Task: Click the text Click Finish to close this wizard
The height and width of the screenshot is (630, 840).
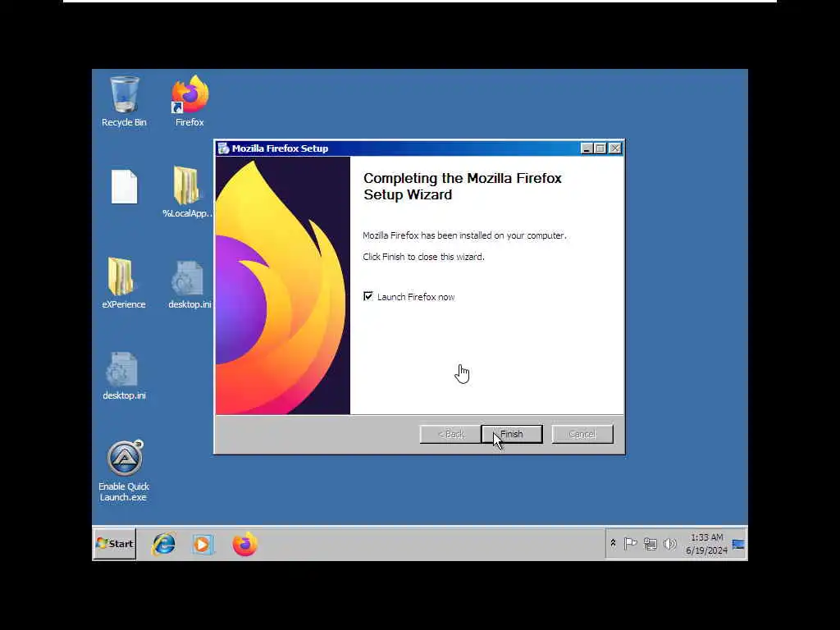Action: coord(423,257)
